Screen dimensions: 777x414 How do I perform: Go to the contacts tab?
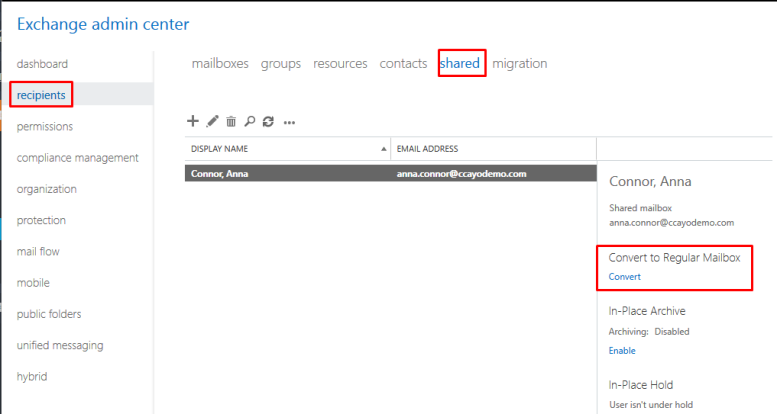(403, 63)
